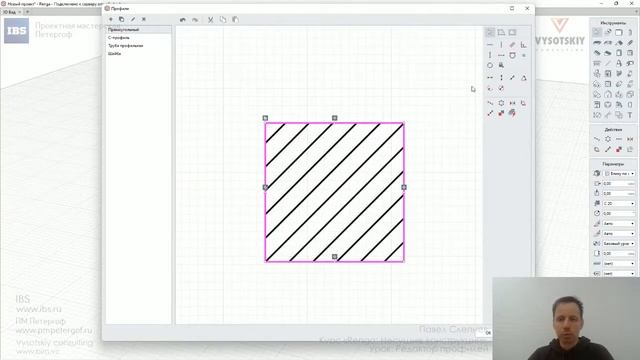The height and width of the screenshot is (360, 640).
Task: Rename profile using the pencil icon
Action: point(133,19)
